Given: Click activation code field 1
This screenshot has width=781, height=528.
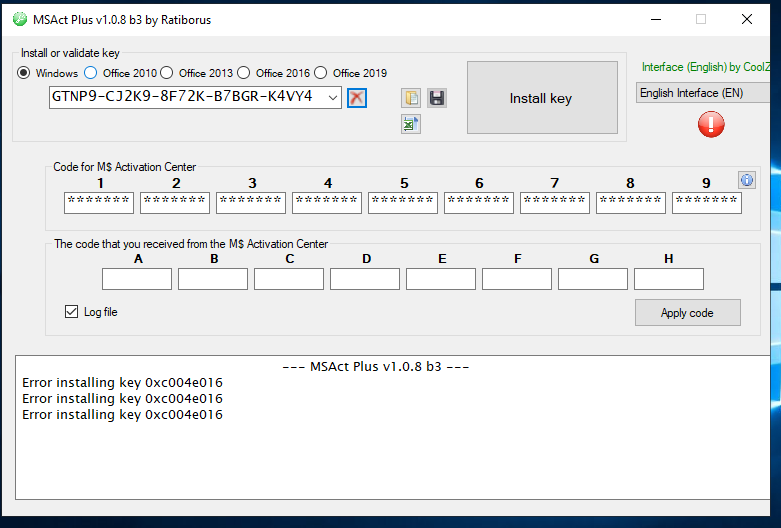Looking at the screenshot, I should point(99,203).
